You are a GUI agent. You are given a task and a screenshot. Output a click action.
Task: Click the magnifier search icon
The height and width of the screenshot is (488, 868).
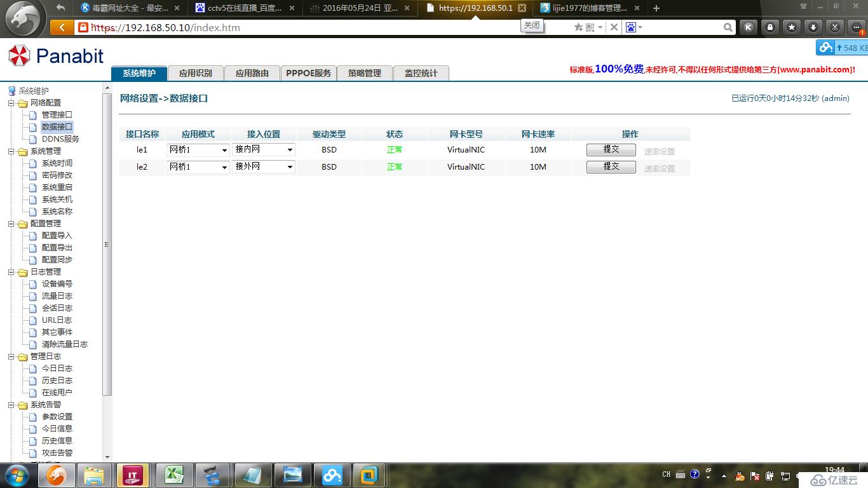tap(728, 27)
